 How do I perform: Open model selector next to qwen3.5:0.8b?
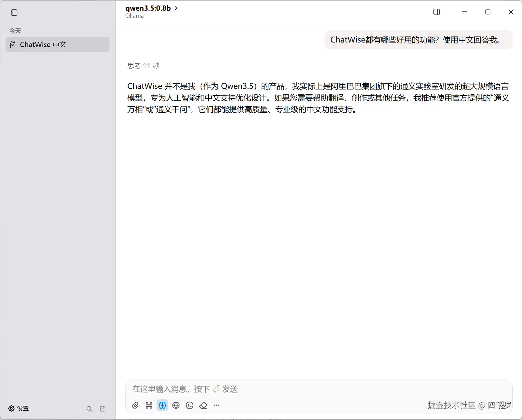[x=176, y=8]
